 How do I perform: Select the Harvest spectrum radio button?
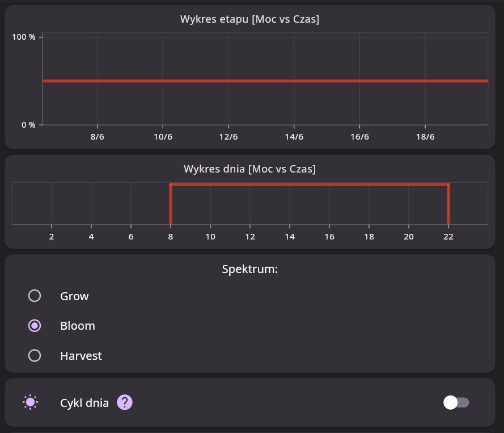pos(35,356)
